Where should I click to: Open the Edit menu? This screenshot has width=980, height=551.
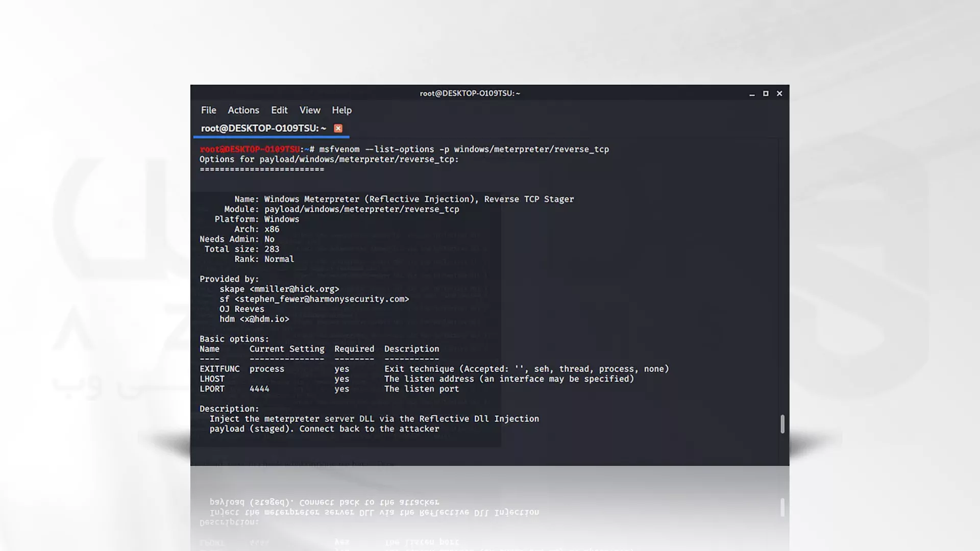(279, 110)
